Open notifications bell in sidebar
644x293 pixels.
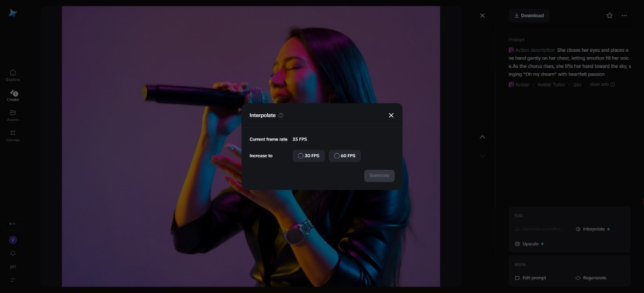point(13,253)
